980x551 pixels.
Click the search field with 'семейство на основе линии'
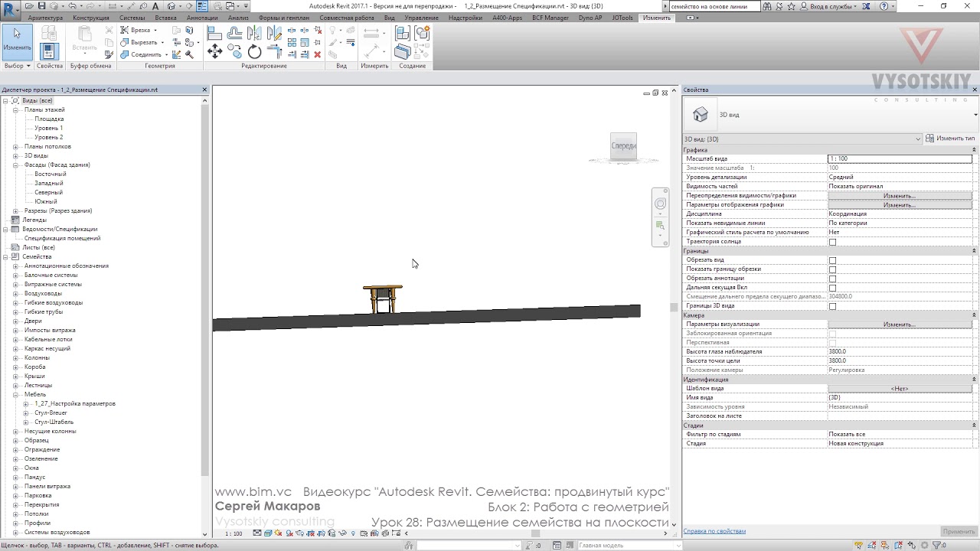point(714,6)
